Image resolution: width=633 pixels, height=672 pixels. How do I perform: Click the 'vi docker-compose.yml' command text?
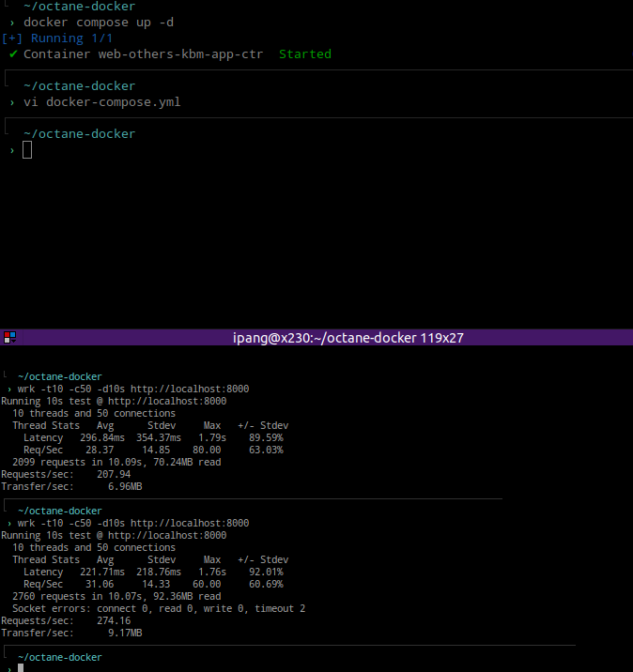pyautogui.click(x=101, y=101)
